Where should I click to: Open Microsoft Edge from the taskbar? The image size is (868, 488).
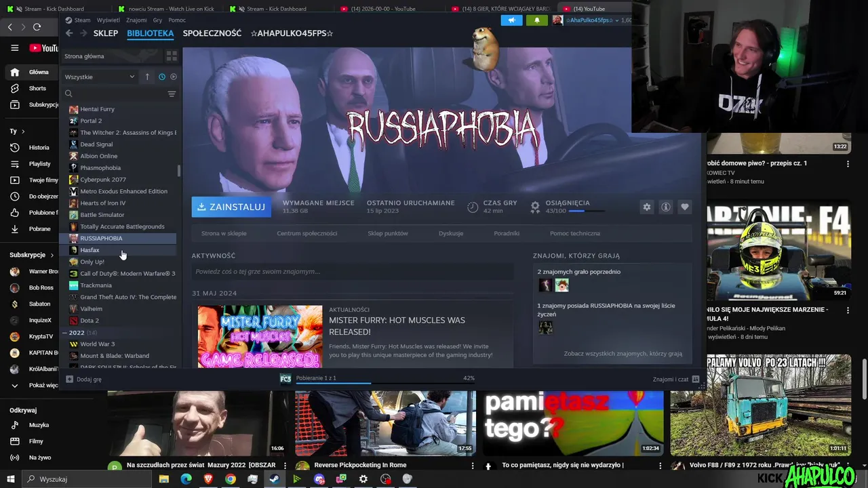pos(186,479)
